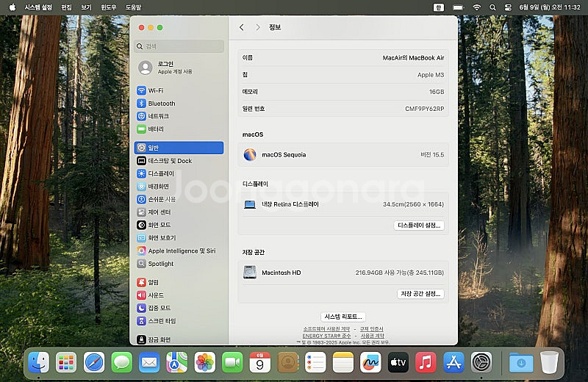Screen dimensions: 588x382
Task: Open 규제 인증서 link
Action: pos(372,329)
